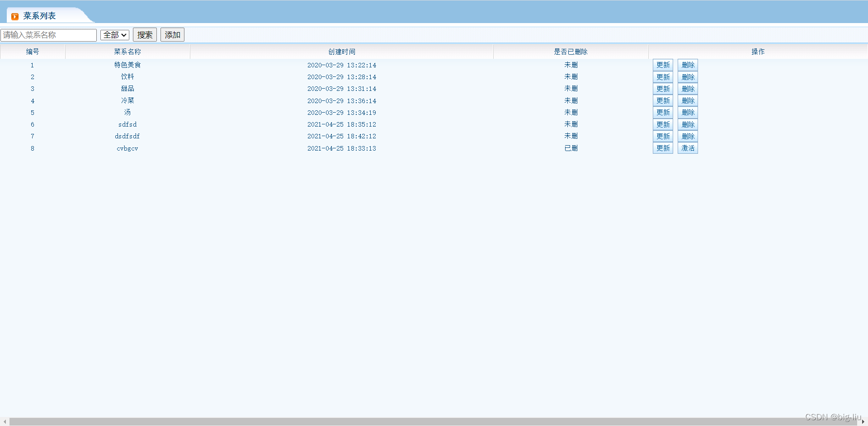Select the 冷菜 name cell

click(127, 100)
